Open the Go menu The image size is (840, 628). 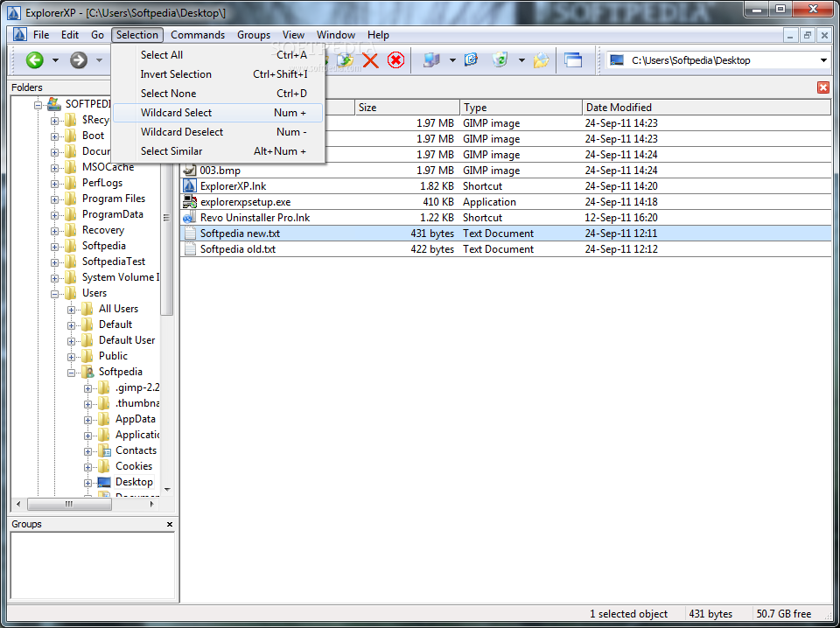97,35
